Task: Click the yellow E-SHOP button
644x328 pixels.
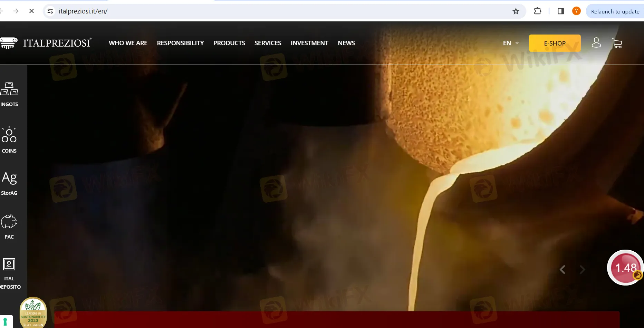Action: tap(555, 43)
